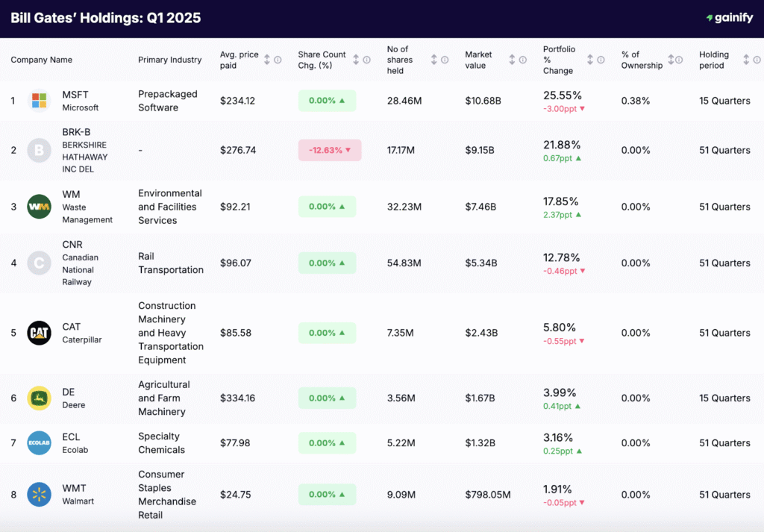Select the 5.22M shares held cell

(401, 443)
